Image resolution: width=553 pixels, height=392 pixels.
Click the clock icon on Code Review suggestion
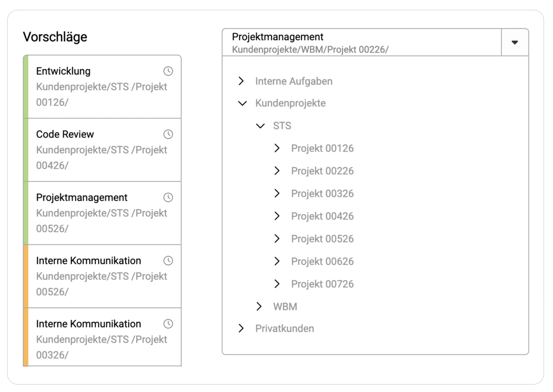[168, 134]
